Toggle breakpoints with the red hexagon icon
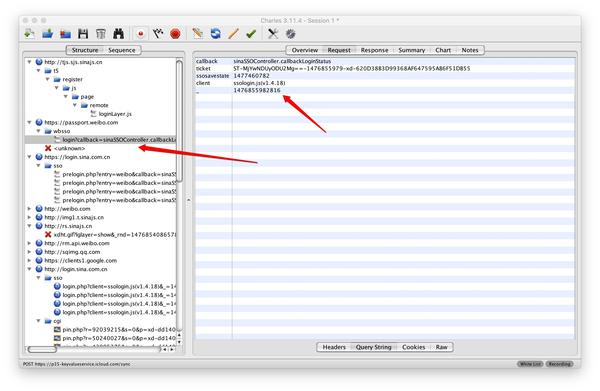 point(175,34)
